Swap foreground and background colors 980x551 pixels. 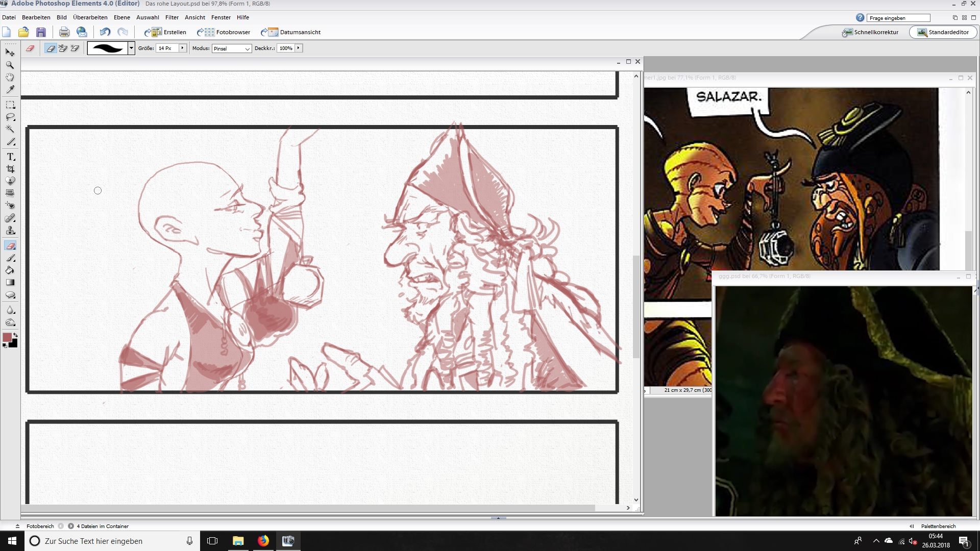(x=15, y=335)
